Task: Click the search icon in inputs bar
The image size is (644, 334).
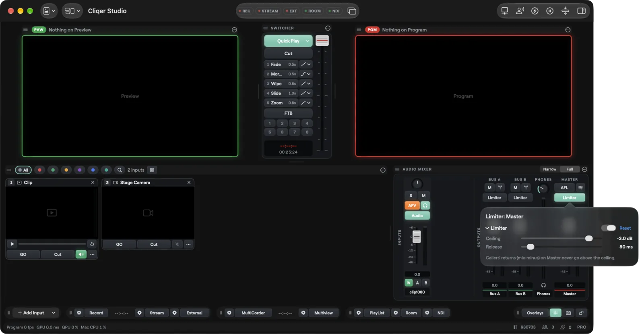Action: [120, 170]
